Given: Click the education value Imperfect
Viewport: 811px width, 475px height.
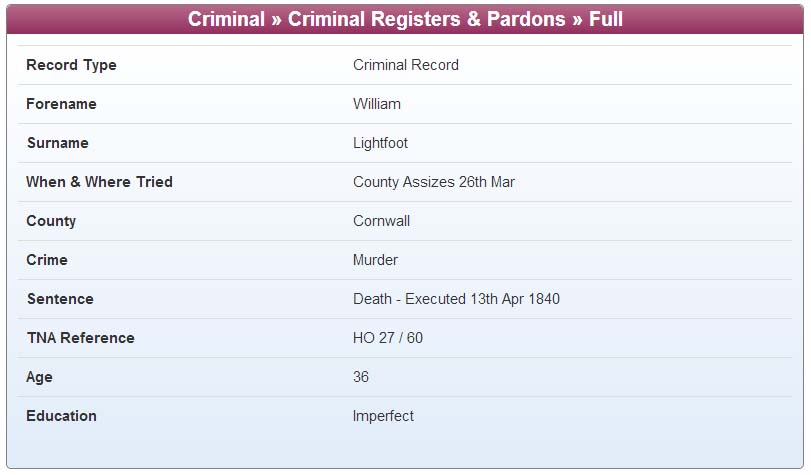Looking at the screenshot, I should (x=383, y=416).
